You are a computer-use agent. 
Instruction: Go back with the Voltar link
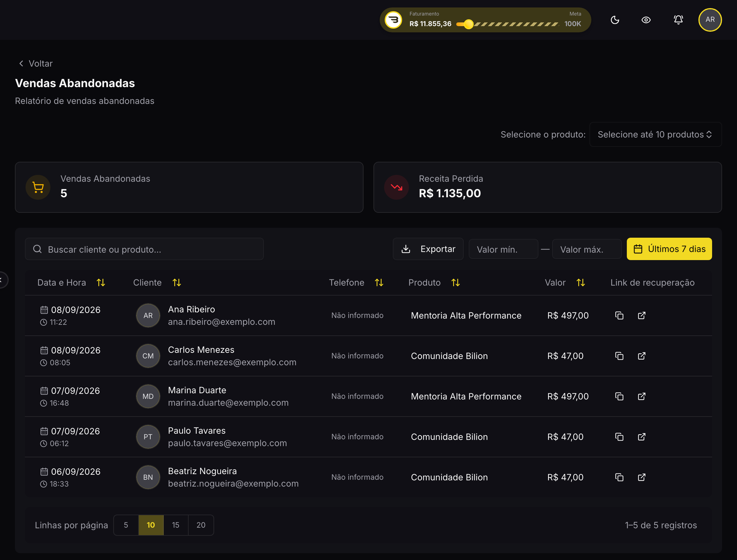36,63
